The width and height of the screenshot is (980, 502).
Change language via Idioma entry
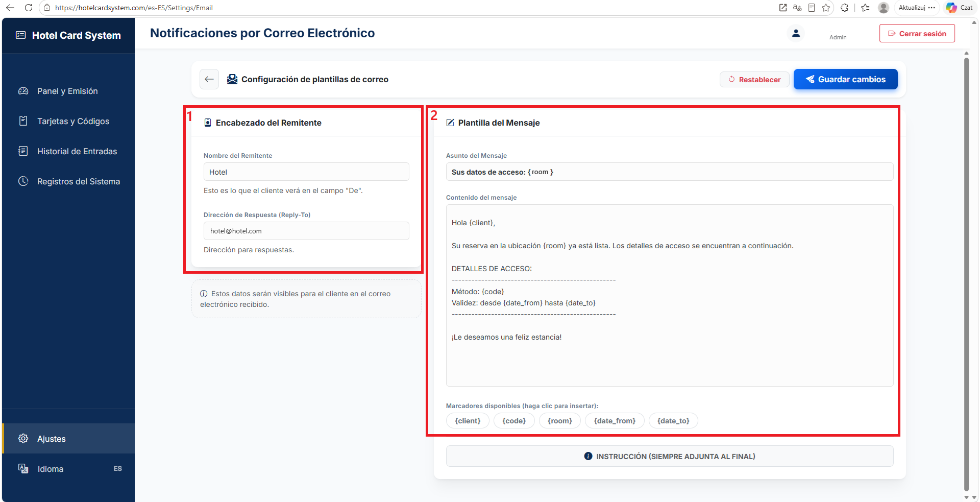68,469
